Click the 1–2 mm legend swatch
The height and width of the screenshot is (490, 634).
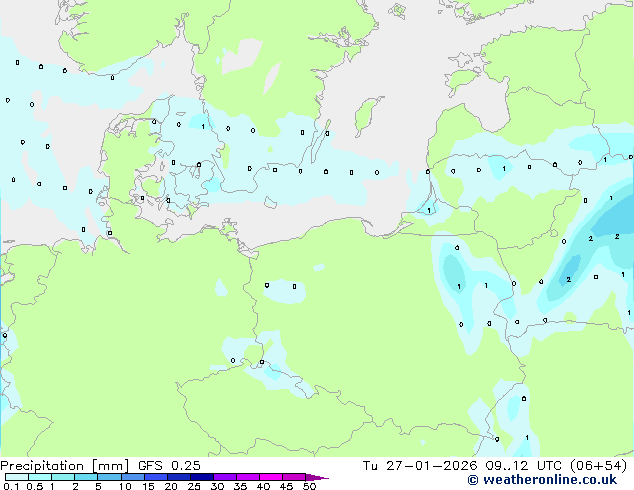(x=63, y=477)
